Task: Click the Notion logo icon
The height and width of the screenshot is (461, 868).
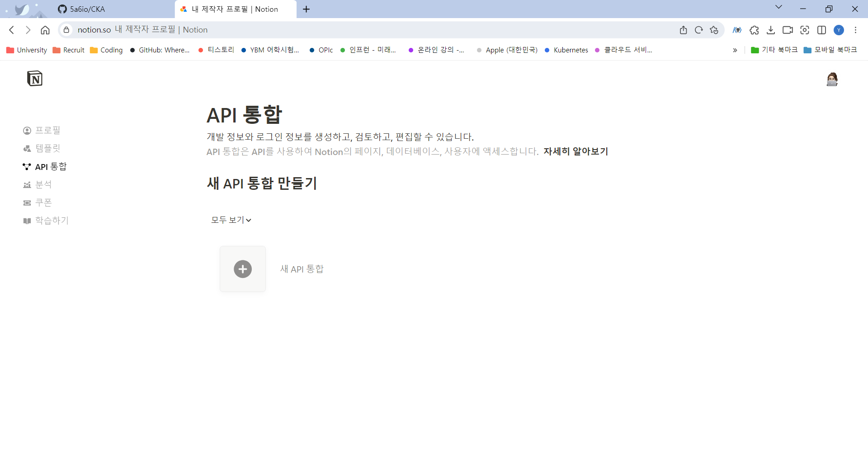Action: coord(35,79)
